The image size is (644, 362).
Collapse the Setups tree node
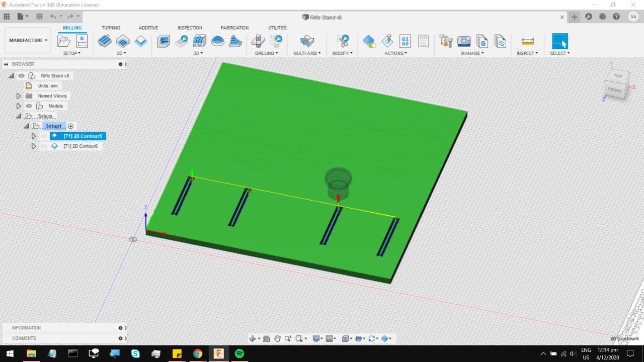point(19,116)
